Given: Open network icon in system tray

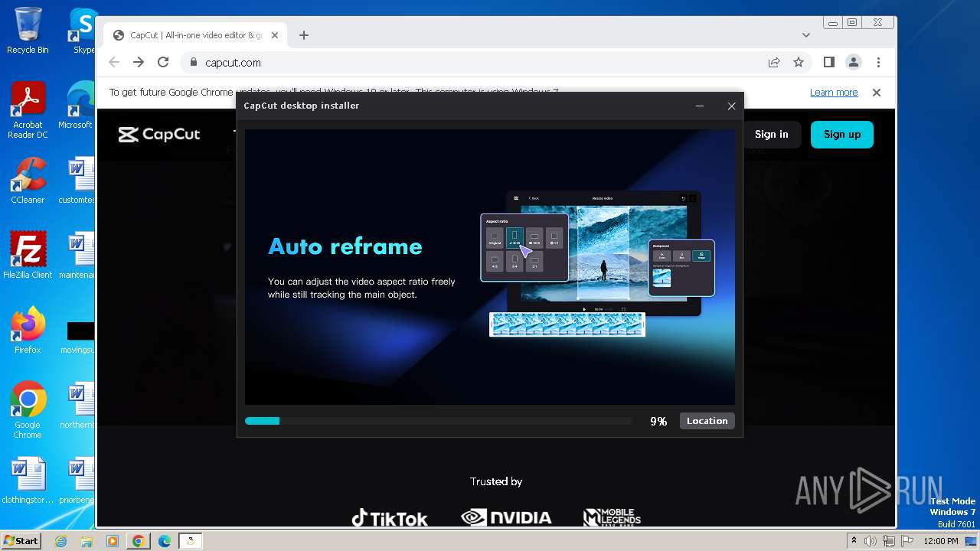Looking at the screenshot, I should 889,541.
